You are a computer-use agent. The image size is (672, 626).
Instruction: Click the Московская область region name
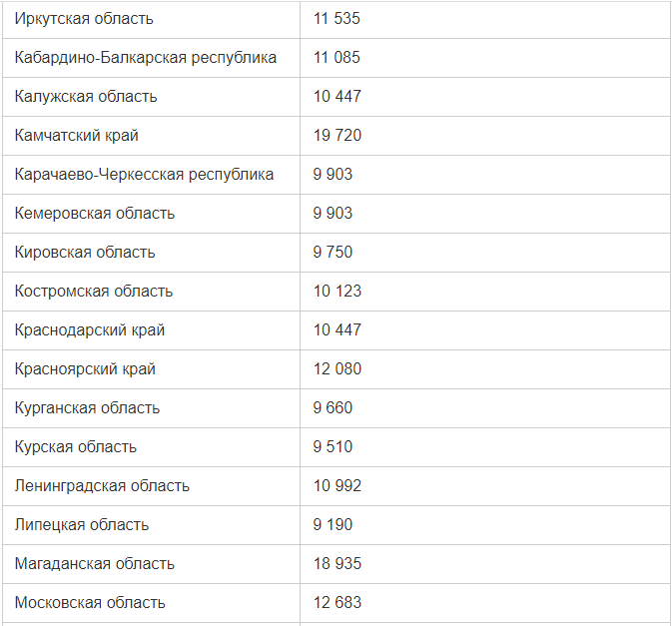[90, 603]
